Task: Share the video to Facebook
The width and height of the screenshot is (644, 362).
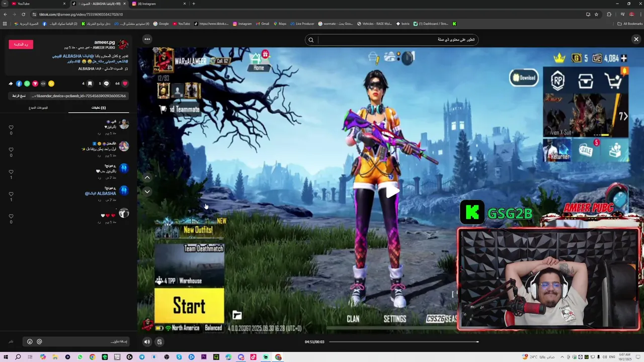Action: point(19,83)
